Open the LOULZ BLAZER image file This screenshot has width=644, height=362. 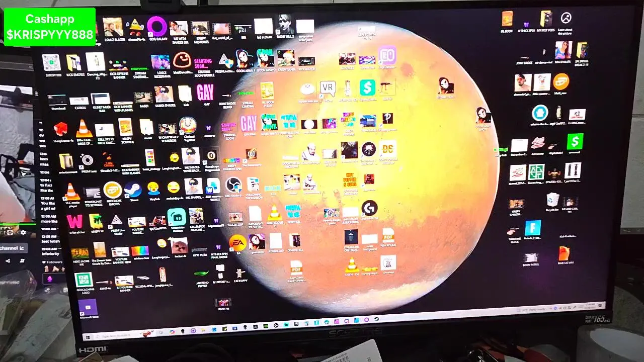[x=114, y=29]
